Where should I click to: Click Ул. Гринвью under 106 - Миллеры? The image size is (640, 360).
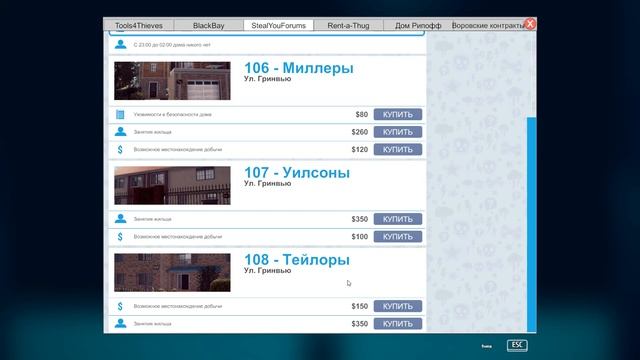click(x=267, y=79)
